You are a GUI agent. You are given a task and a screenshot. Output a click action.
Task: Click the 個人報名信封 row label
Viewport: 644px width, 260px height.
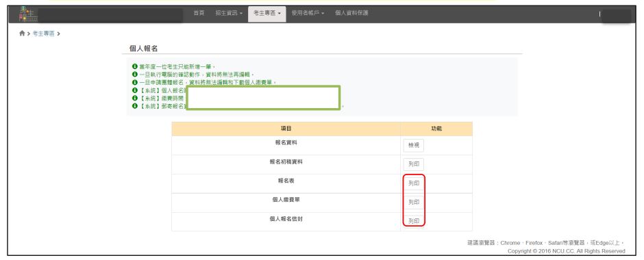[286, 218]
